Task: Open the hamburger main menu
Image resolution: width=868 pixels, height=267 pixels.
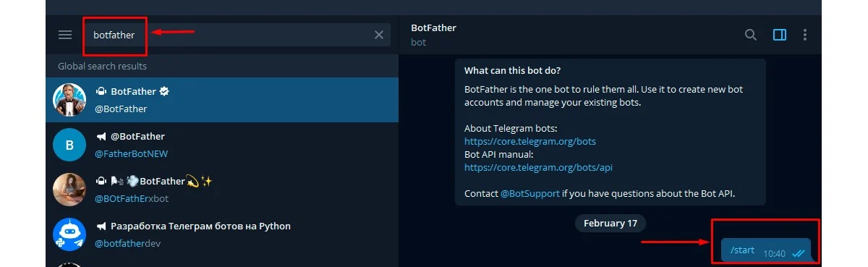Action: (65, 35)
